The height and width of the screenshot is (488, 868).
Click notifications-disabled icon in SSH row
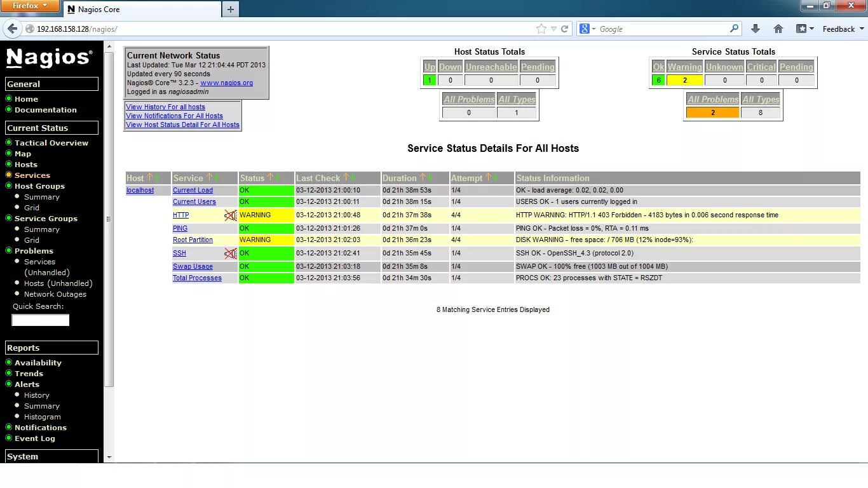230,254
